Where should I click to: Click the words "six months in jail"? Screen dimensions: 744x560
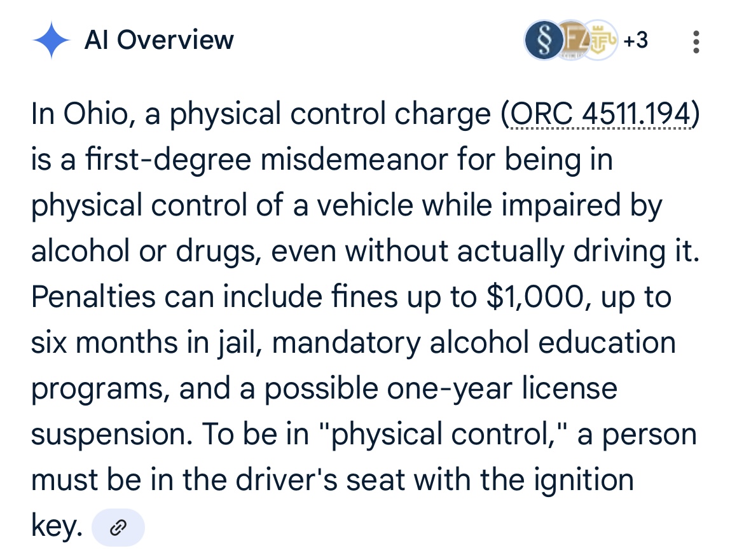[x=147, y=343]
